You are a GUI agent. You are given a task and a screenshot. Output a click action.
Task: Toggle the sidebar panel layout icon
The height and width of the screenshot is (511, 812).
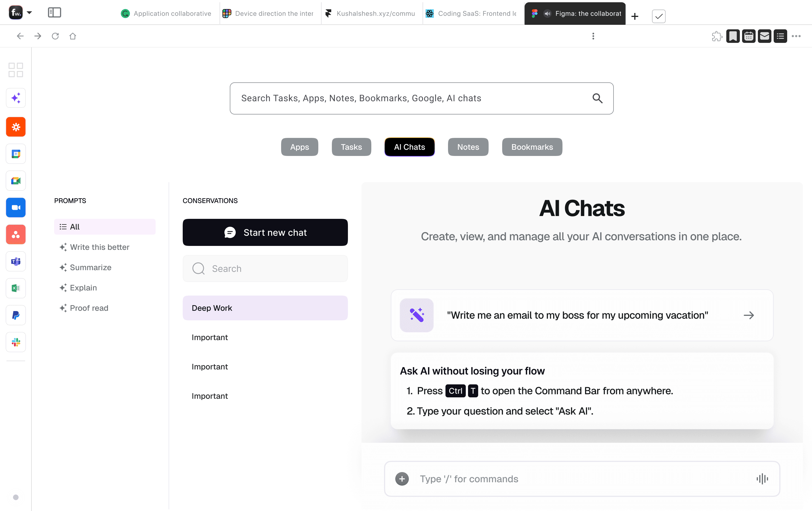(54, 13)
